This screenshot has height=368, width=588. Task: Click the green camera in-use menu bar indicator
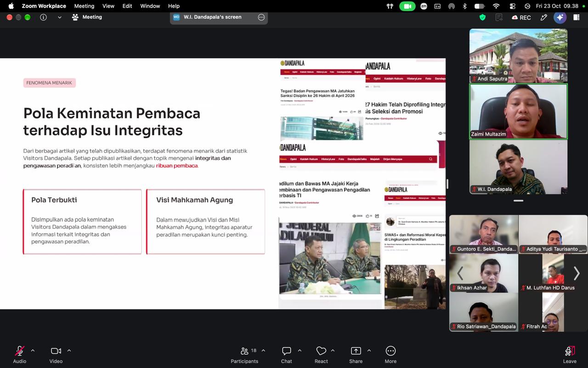(x=407, y=6)
